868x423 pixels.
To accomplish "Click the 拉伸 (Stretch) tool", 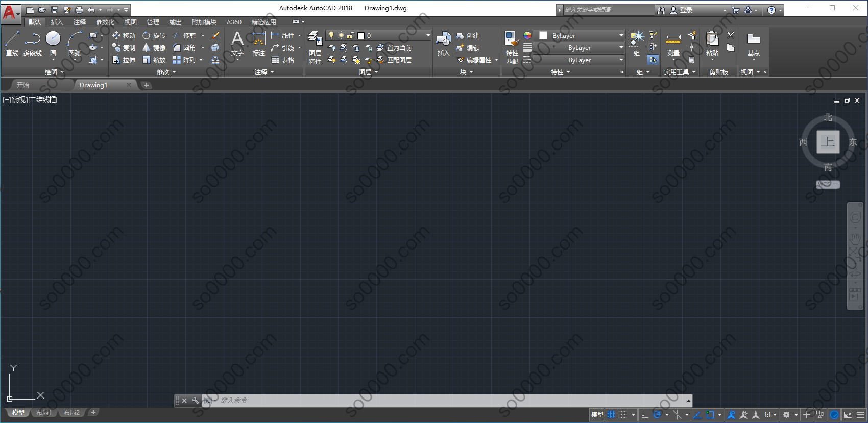I will tap(124, 60).
